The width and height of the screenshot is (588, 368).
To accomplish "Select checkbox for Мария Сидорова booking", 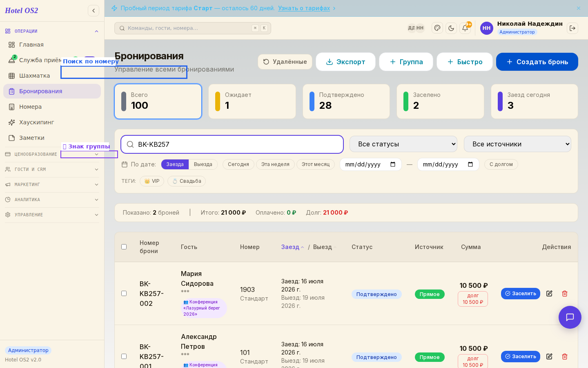I will pyautogui.click(x=124, y=294).
